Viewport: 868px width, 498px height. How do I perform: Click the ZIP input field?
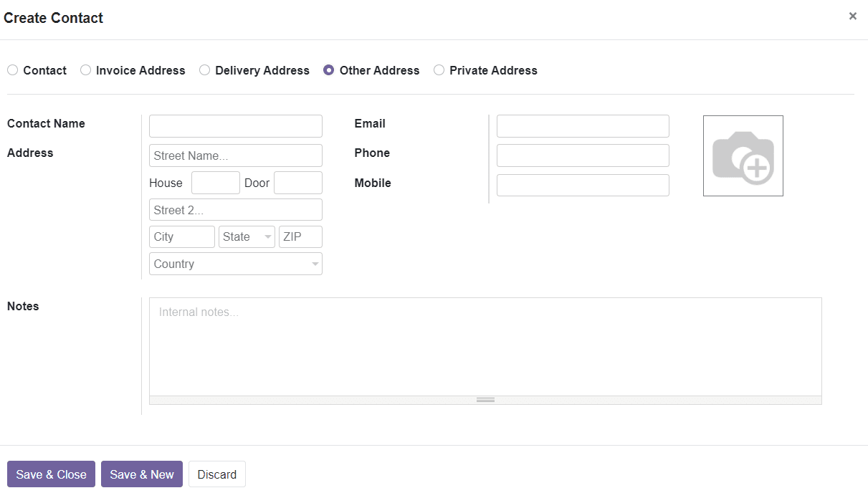[300, 236]
